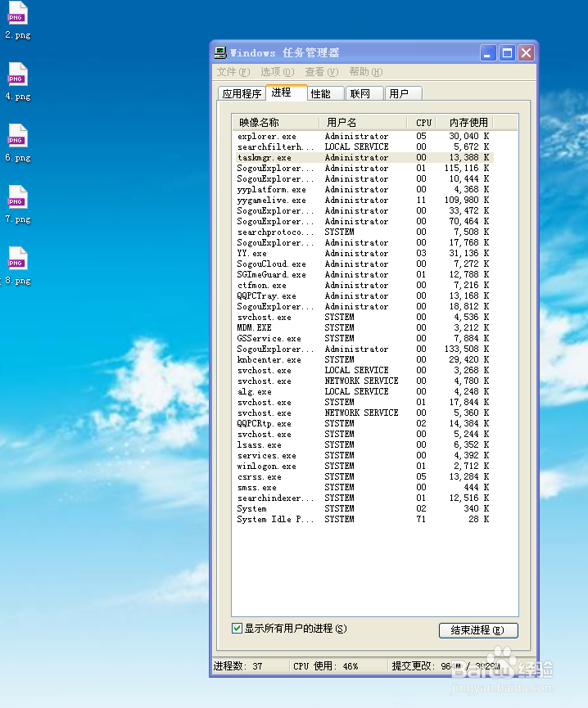
Task: Click the 结束进程 button
Action: point(478,630)
